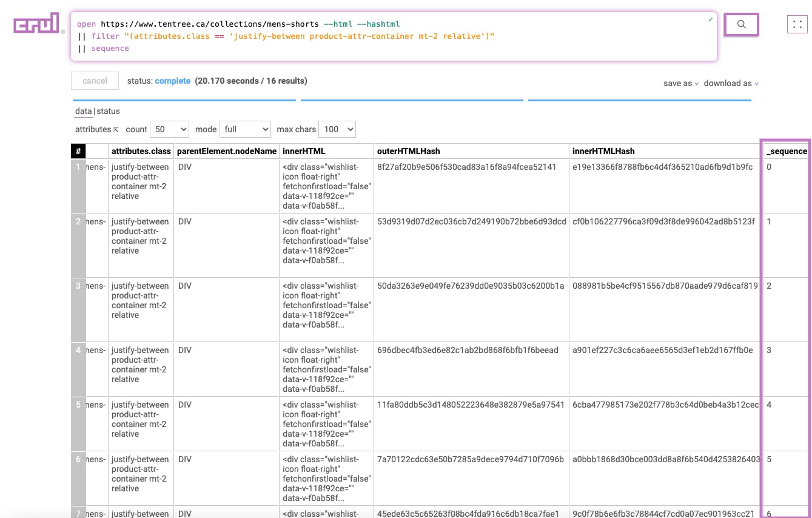Open the four-dot grid menu icon
Screen dimensions: 812x518
click(x=797, y=24)
